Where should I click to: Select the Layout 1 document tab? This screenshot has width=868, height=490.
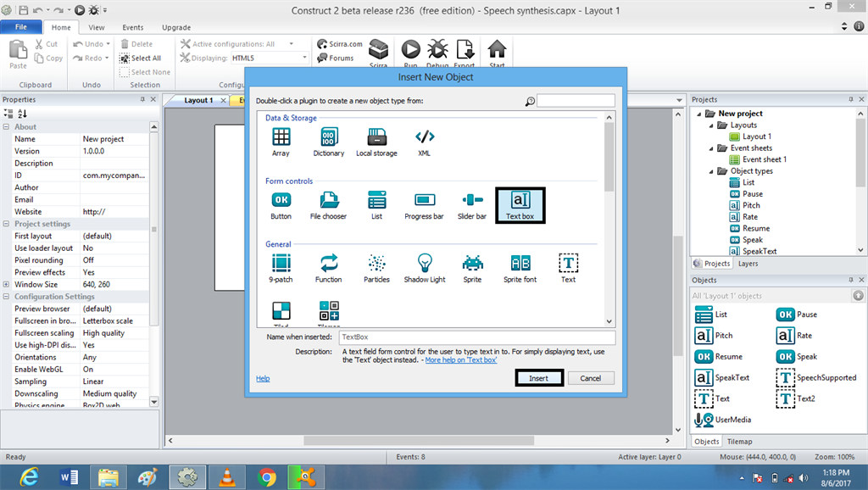198,100
